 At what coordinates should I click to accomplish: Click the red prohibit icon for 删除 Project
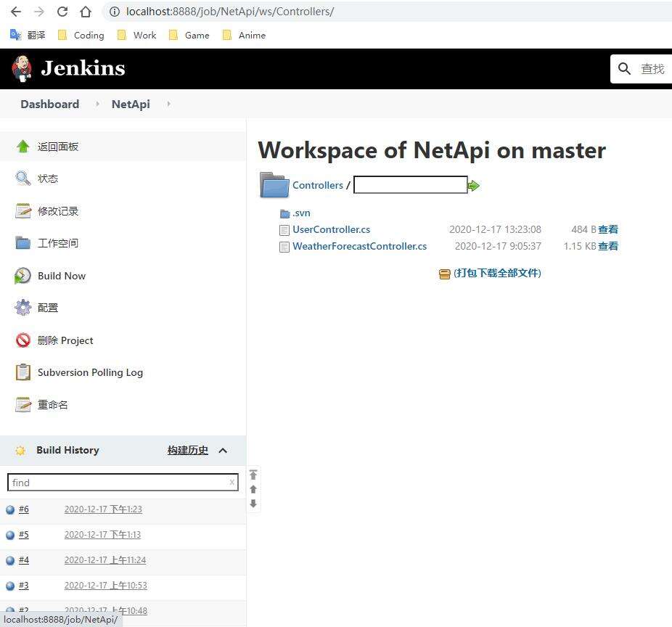[22, 340]
